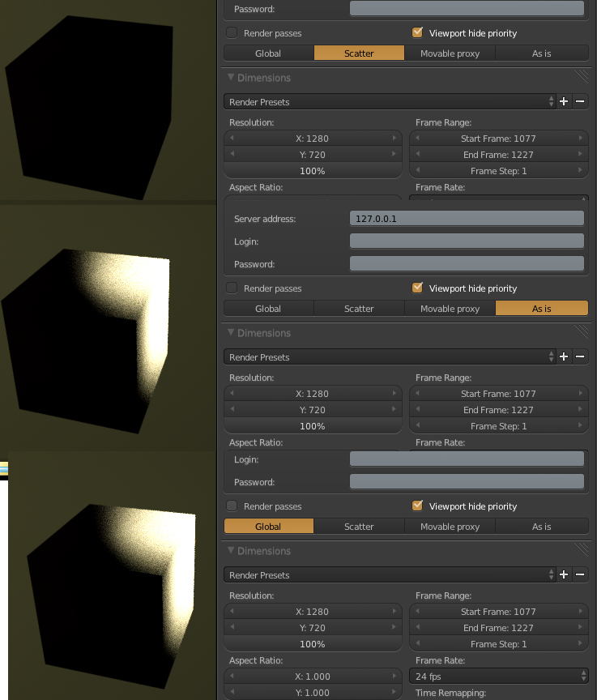Open the 24 fps frame rate dropdown
This screenshot has width=597, height=700.
click(499, 676)
